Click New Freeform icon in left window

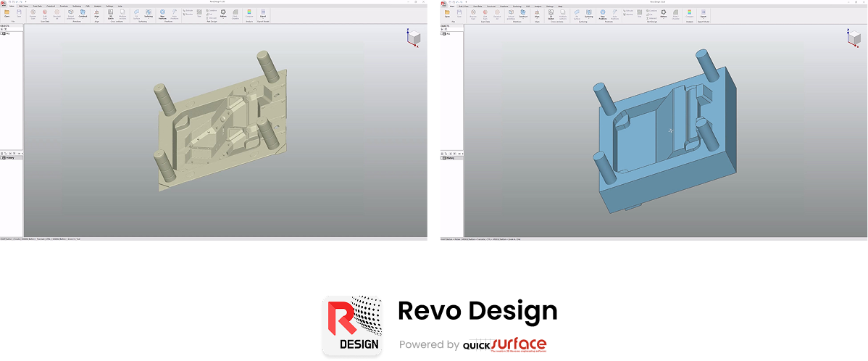coord(162,13)
